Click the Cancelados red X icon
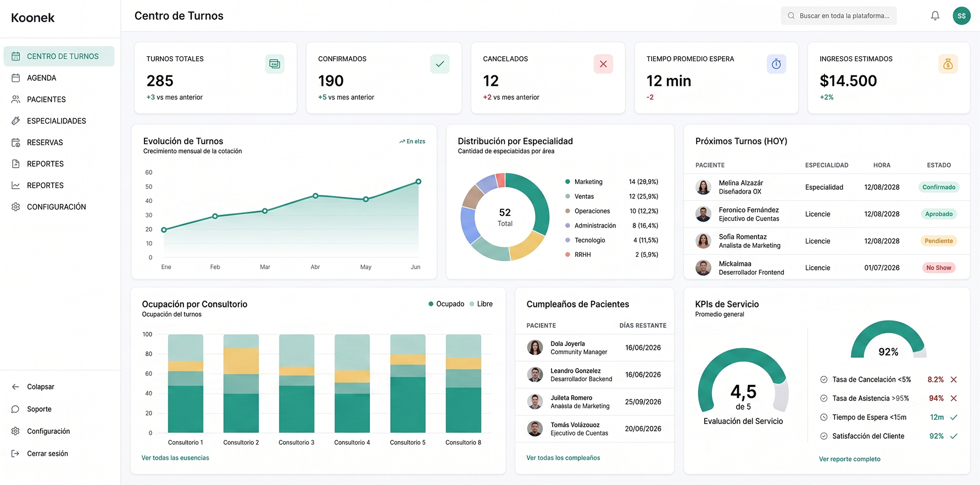The width and height of the screenshot is (980, 485). click(603, 64)
